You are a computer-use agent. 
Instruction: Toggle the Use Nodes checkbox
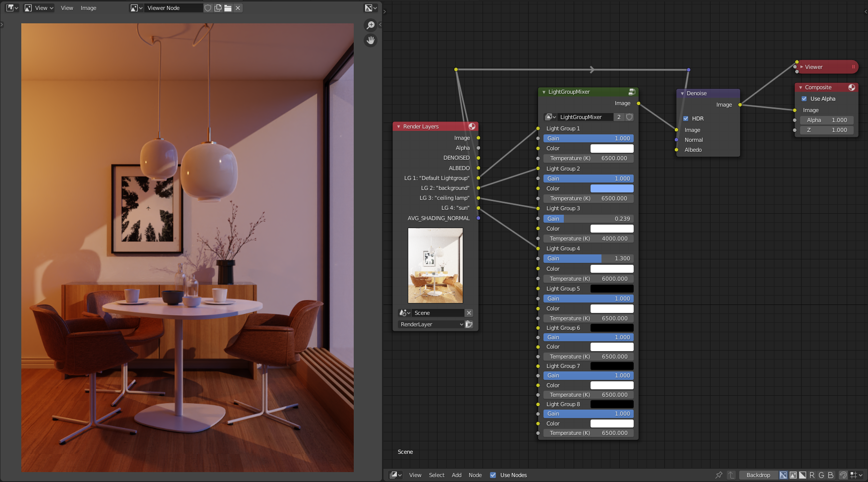(x=493, y=475)
